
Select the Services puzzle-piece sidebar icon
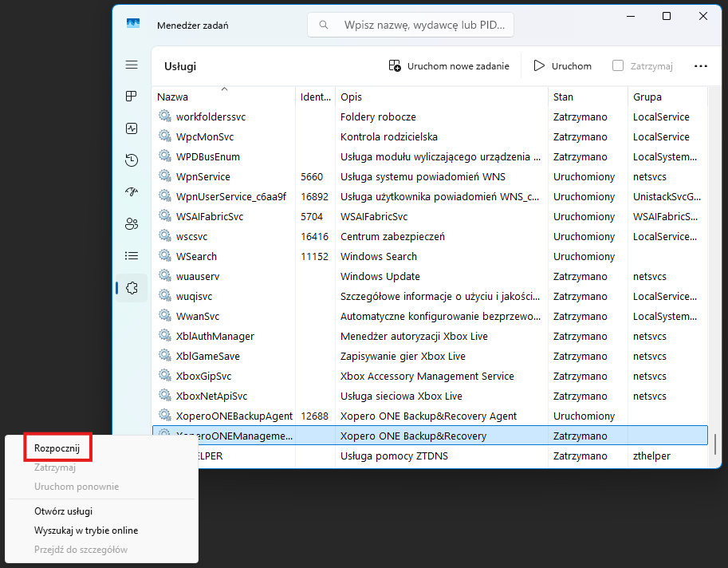132,288
